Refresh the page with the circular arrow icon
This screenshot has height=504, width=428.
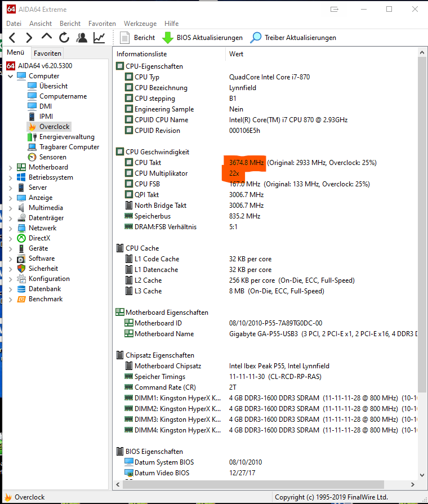click(x=64, y=38)
